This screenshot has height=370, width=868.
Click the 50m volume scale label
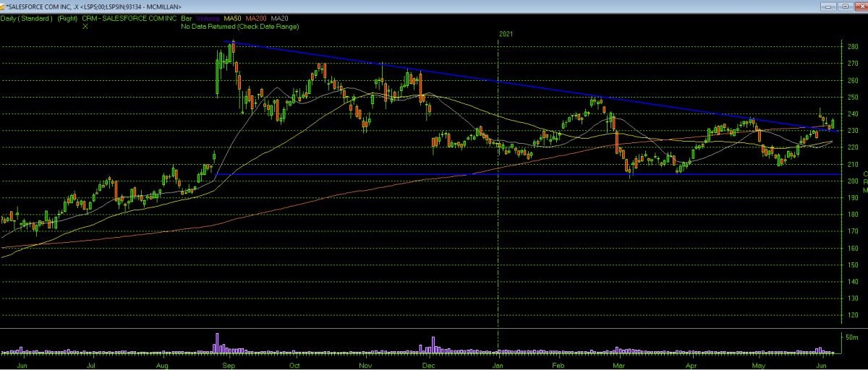coord(851,337)
